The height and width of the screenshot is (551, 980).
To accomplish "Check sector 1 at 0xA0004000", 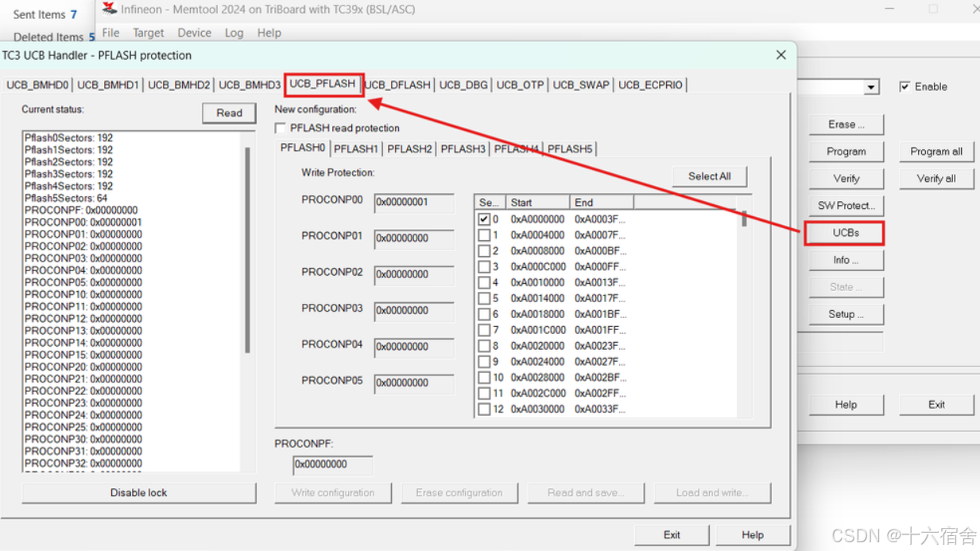I will pos(484,235).
